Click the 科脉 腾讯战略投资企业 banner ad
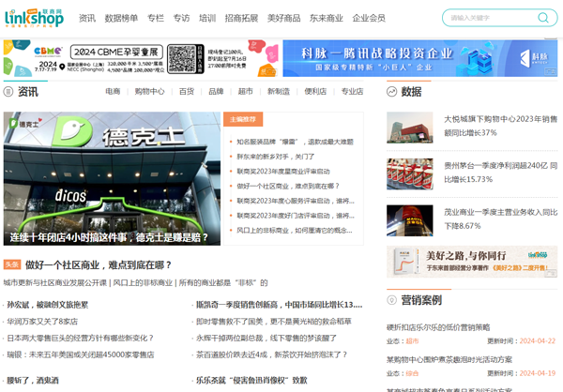The image size is (563, 392). (420, 58)
